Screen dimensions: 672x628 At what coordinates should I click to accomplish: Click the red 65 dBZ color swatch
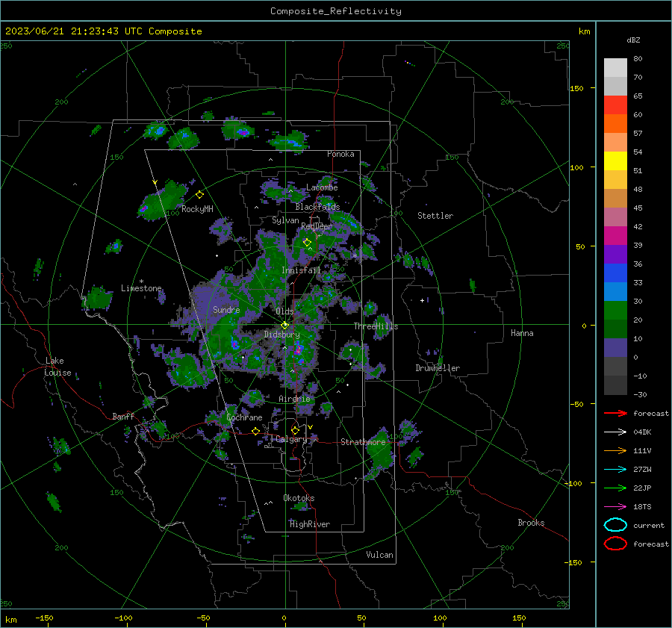pyautogui.click(x=615, y=105)
